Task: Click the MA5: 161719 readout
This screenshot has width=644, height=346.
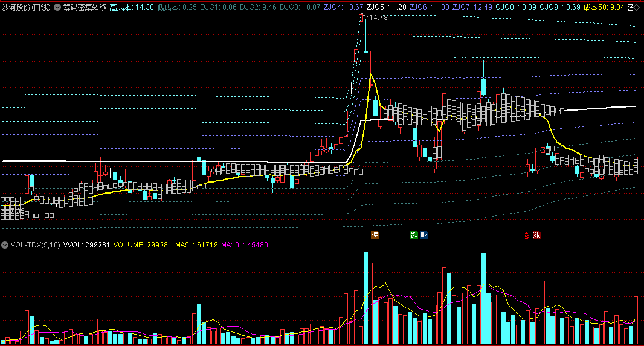Action: (x=196, y=245)
